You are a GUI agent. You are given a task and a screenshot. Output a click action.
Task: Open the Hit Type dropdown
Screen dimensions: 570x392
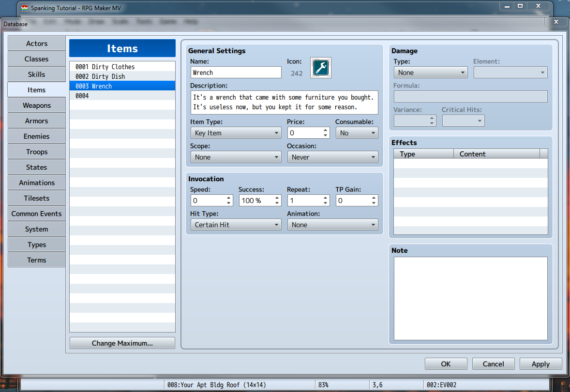point(236,225)
